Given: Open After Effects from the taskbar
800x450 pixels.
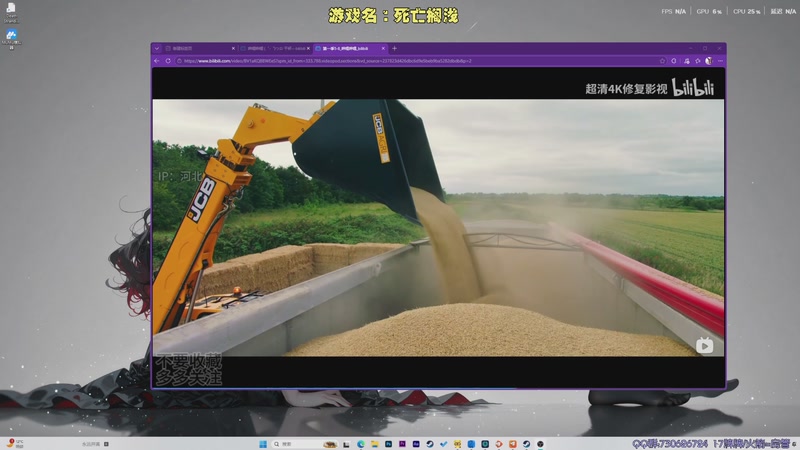Looking at the screenshot, I should [416, 444].
